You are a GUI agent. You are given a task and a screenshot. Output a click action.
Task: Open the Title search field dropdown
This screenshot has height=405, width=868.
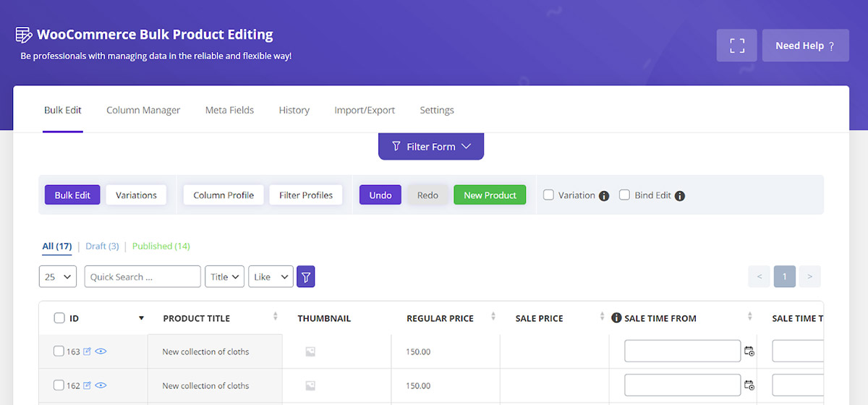pos(224,277)
